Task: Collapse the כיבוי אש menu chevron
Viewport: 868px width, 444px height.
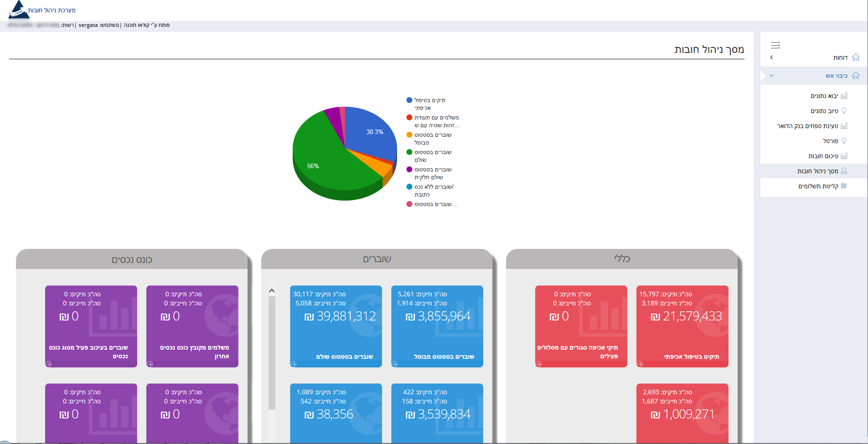Action: 771,76
